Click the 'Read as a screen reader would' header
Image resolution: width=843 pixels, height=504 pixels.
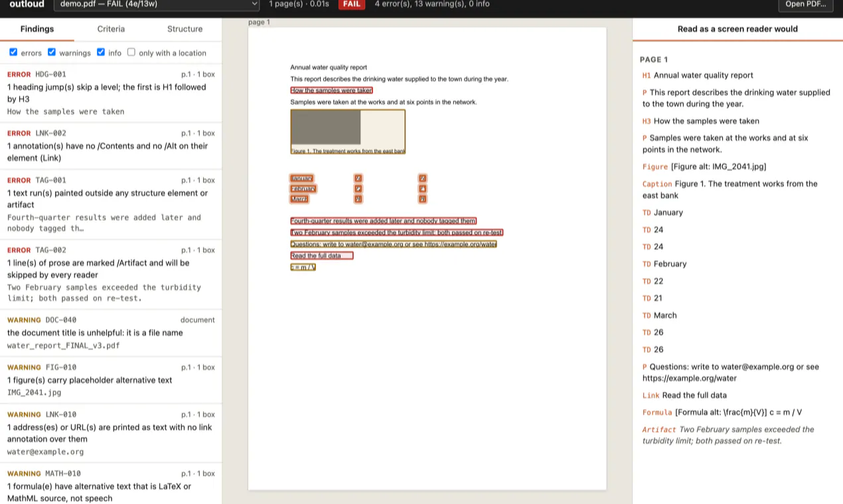click(x=737, y=29)
